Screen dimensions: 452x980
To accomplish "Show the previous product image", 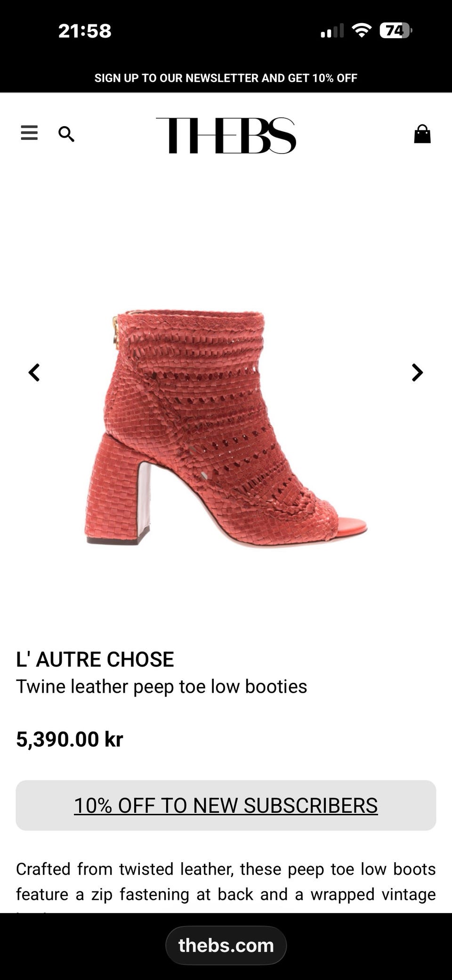I will tap(34, 373).
